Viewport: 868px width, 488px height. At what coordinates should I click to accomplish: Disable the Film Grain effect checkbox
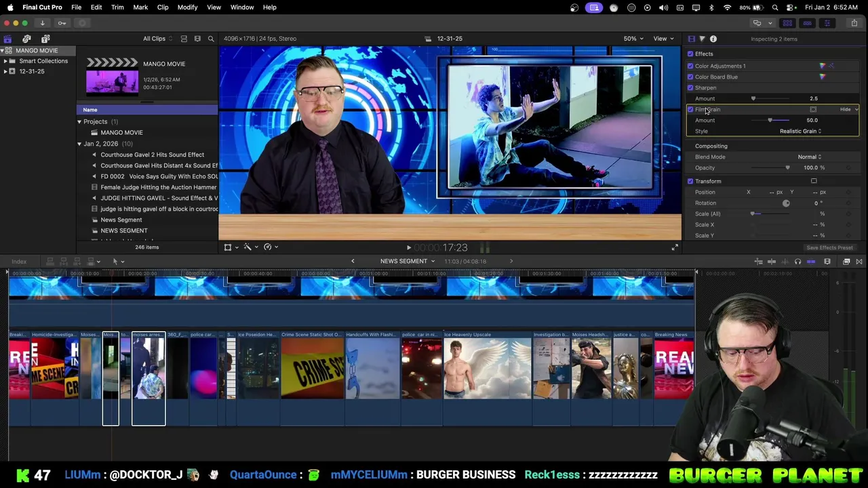pos(690,109)
